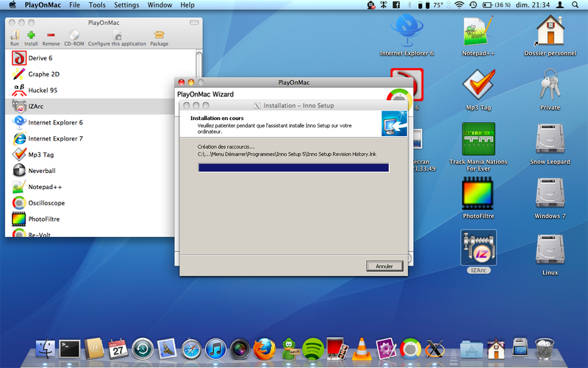Open the Windows 7 drive on desktop

[550, 197]
